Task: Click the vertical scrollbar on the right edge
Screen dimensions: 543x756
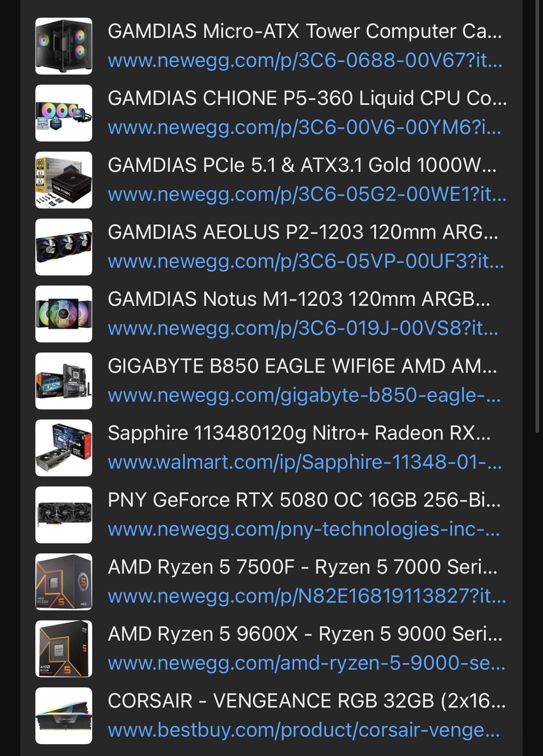Action: [x=537, y=211]
